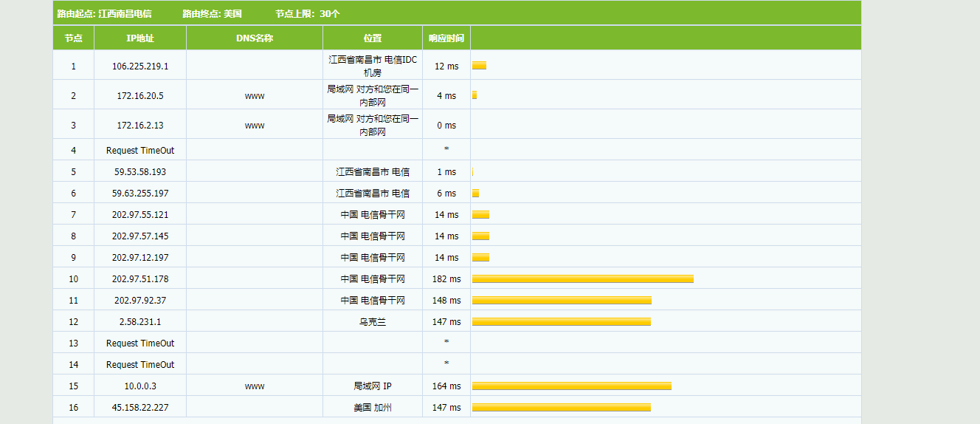Click 江西省南昌市 电信 for 59.53.58.193

point(373,171)
